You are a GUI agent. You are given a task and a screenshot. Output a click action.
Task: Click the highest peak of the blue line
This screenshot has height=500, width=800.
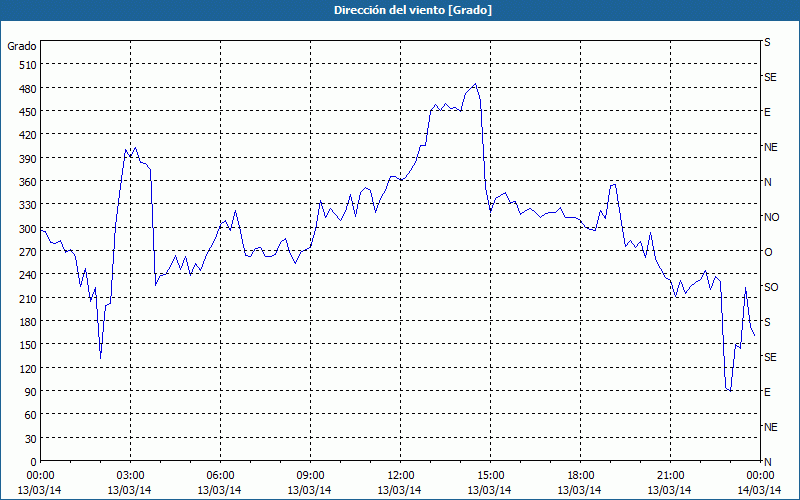[x=476, y=84]
